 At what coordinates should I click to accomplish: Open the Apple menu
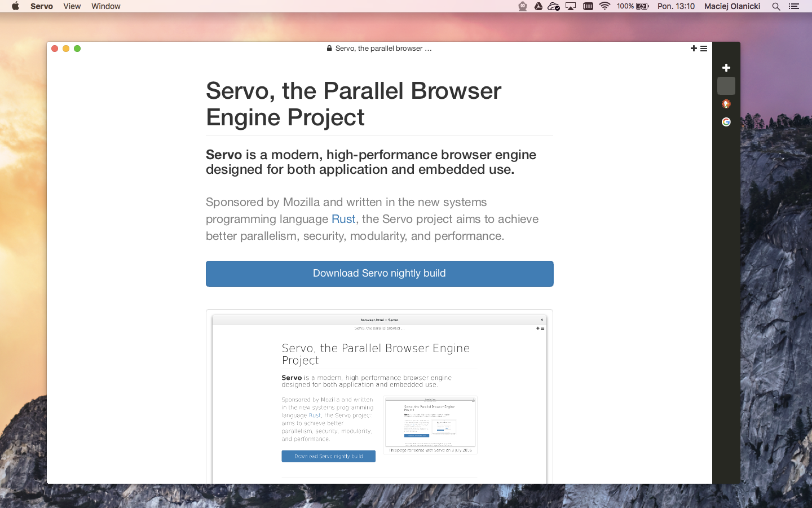tap(15, 6)
